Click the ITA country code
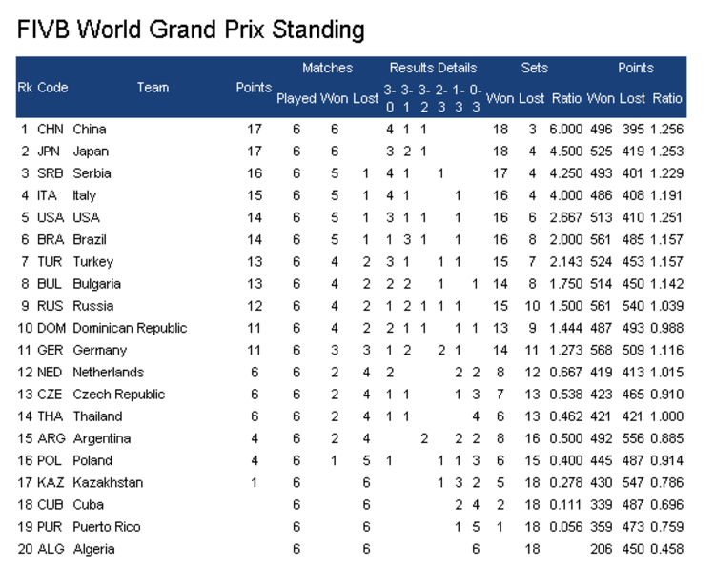Image resolution: width=715 pixels, height=588 pixels. click(x=47, y=195)
